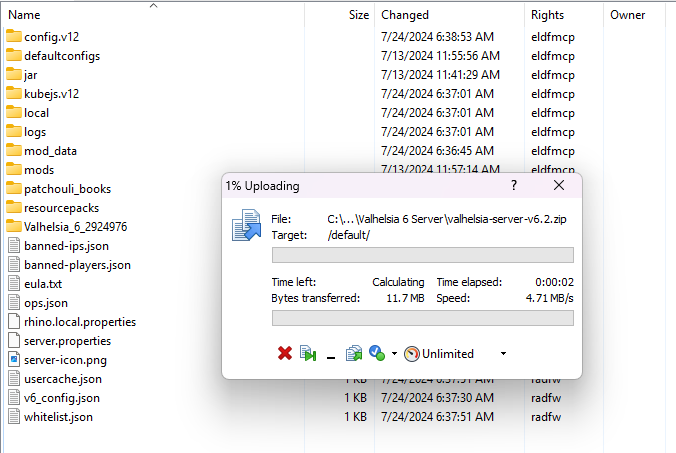Select the config.v12 folder icon
The width and height of the screenshot is (676, 453).
coord(14,36)
